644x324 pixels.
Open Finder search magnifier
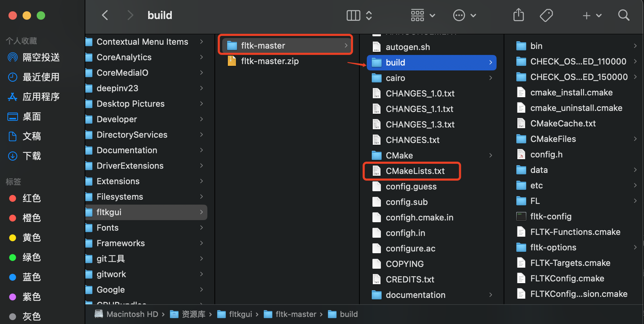(624, 15)
